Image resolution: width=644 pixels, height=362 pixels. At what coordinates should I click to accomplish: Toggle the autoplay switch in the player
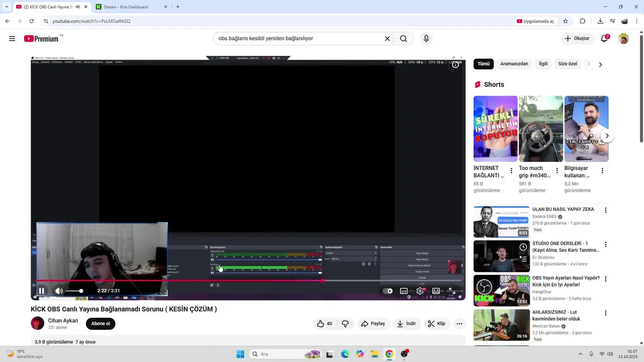click(388, 291)
